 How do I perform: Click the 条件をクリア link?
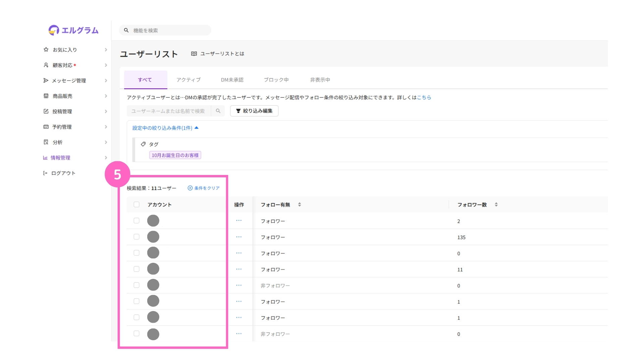click(x=204, y=188)
